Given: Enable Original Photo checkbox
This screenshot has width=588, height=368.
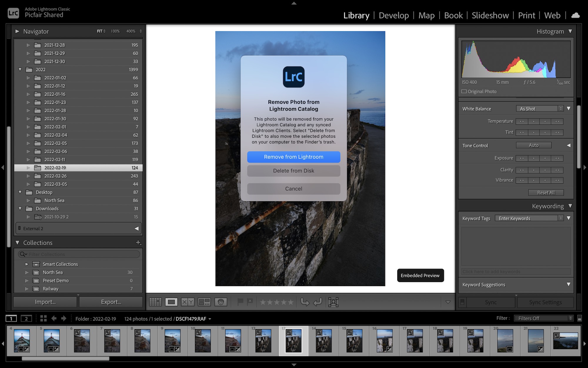Looking at the screenshot, I should coord(464,91).
